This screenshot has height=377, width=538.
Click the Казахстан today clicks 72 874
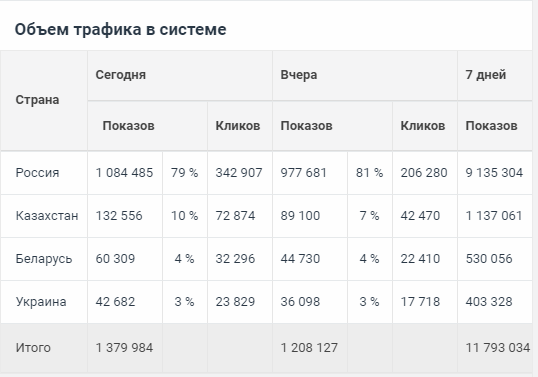pyautogui.click(x=235, y=216)
